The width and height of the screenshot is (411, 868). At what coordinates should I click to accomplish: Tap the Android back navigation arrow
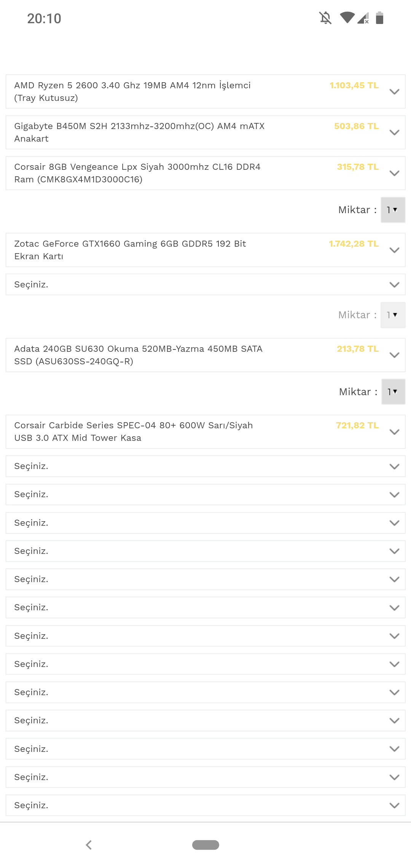(x=89, y=845)
